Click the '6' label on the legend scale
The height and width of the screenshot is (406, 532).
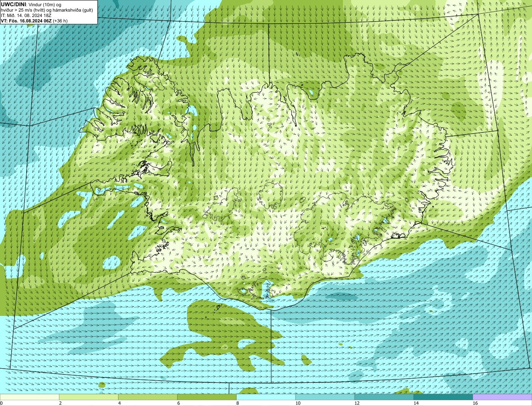point(178,403)
